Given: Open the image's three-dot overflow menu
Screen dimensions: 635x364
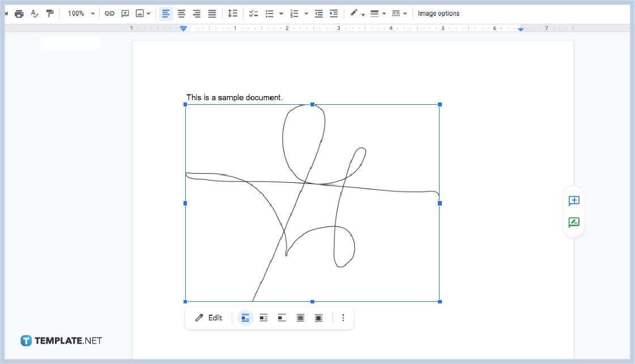Looking at the screenshot, I should (343, 318).
